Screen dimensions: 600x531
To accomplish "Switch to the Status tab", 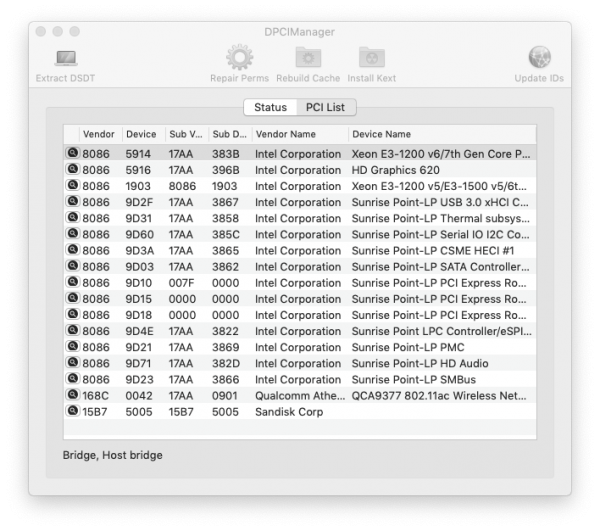I will tap(271, 107).
